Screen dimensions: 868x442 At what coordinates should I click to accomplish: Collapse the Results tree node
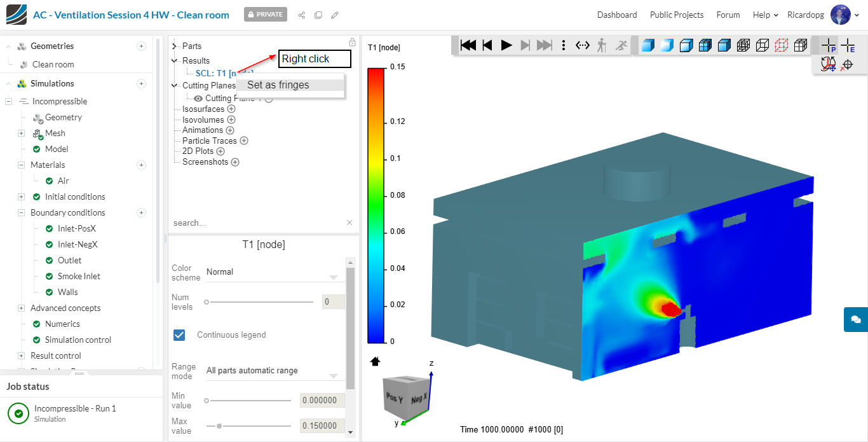[175, 60]
